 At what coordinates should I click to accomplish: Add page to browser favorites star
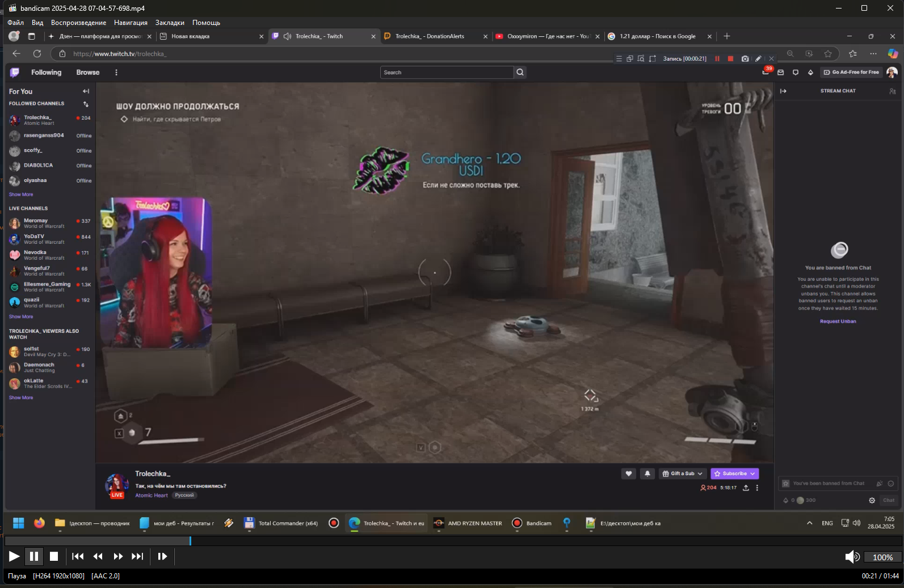[x=828, y=53]
